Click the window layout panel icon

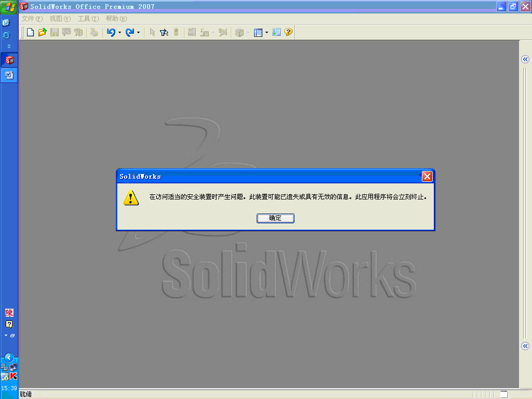coord(258,32)
